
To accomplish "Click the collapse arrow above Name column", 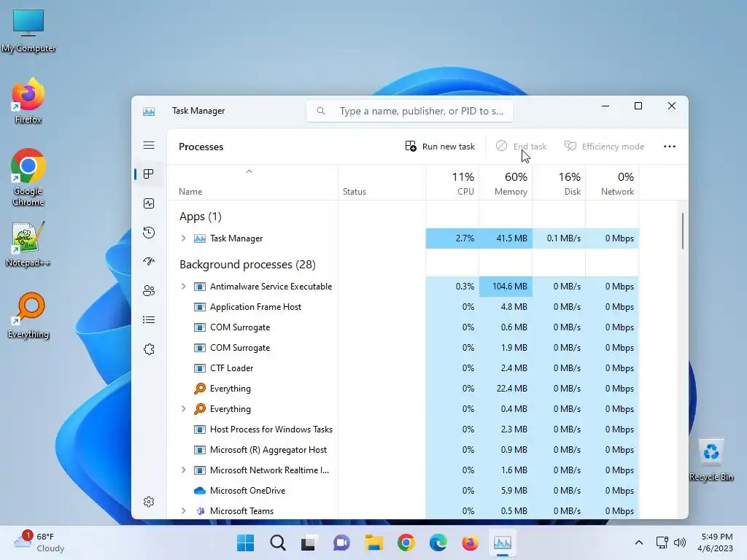I will click(249, 171).
